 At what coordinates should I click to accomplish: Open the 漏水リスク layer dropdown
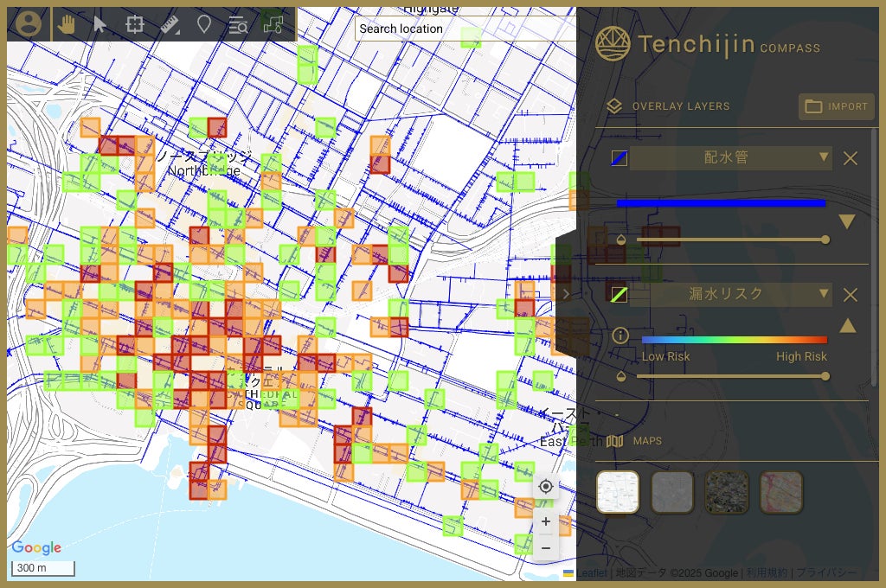(x=731, y=294)
